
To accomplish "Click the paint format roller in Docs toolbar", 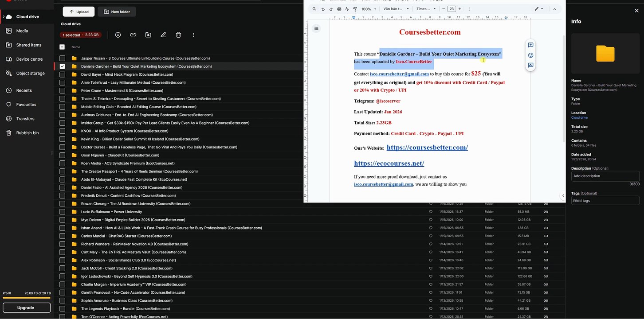I will pos(355,9).
